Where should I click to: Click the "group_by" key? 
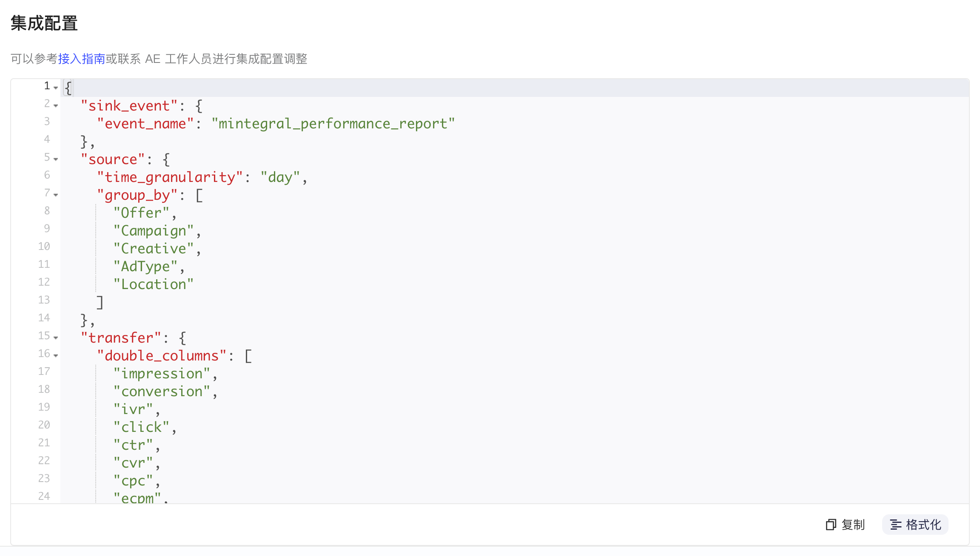click(x=137, y=195)
